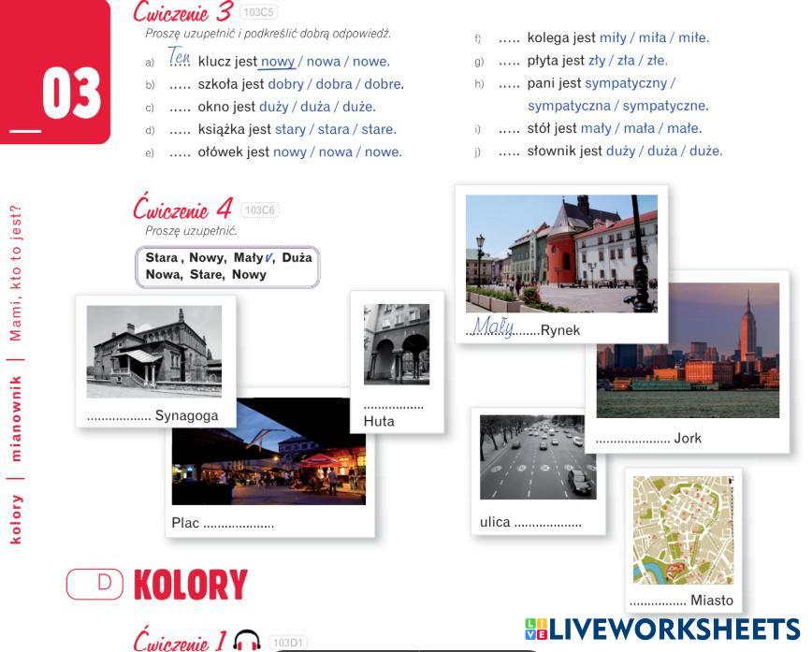Click the 103D1 exercise code badge

pos(288,642)
